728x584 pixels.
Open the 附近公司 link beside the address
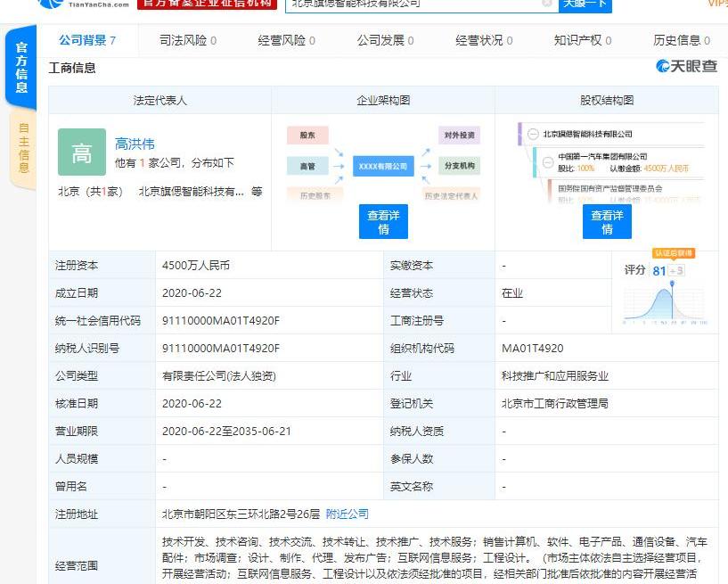[348, 514]
